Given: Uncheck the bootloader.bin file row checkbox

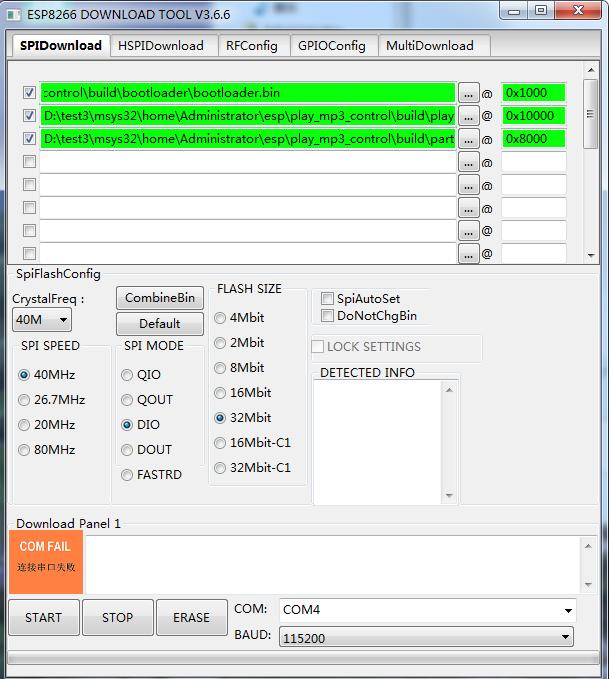Looking at the screenshot, I should pos(29,92).
